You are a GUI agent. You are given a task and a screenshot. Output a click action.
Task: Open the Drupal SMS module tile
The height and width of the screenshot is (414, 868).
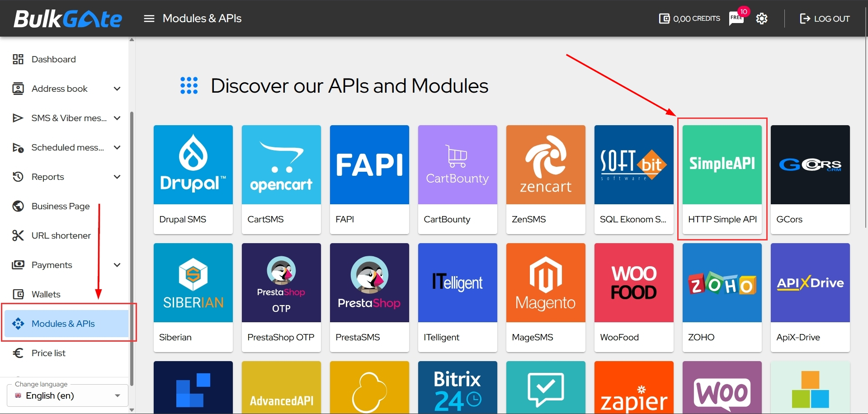click(193, 179)
